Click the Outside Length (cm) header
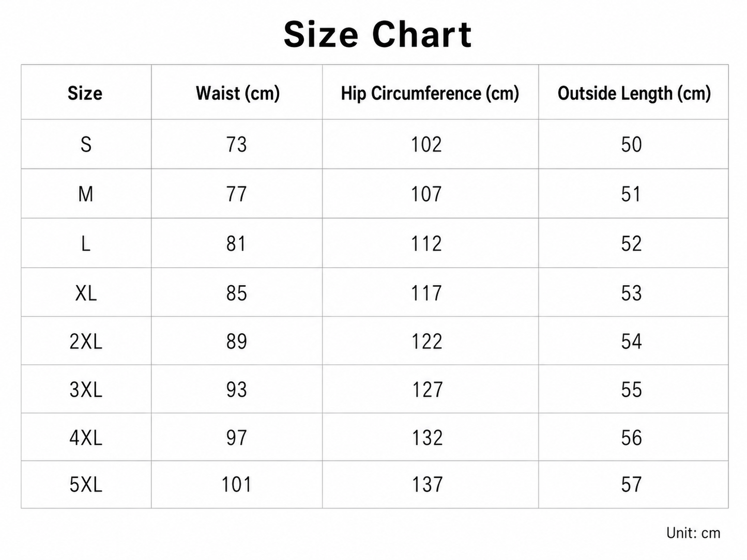 [634, 94]
